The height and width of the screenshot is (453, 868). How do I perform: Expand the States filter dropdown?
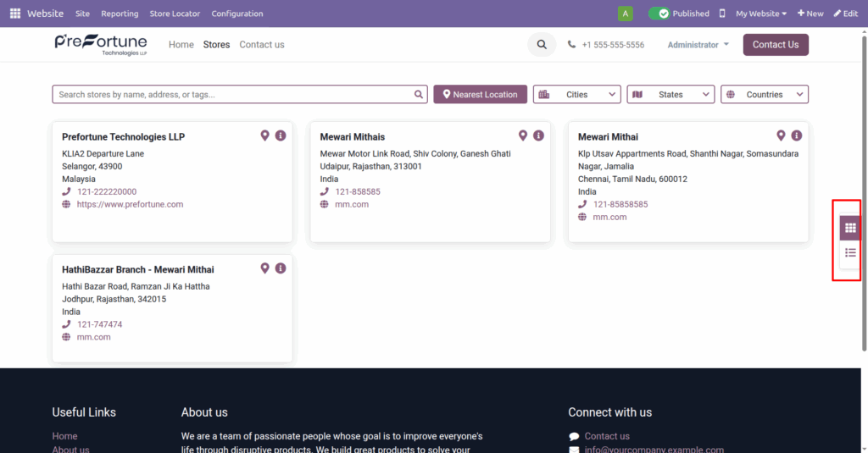pyautogui.click(x=670, y=95)
